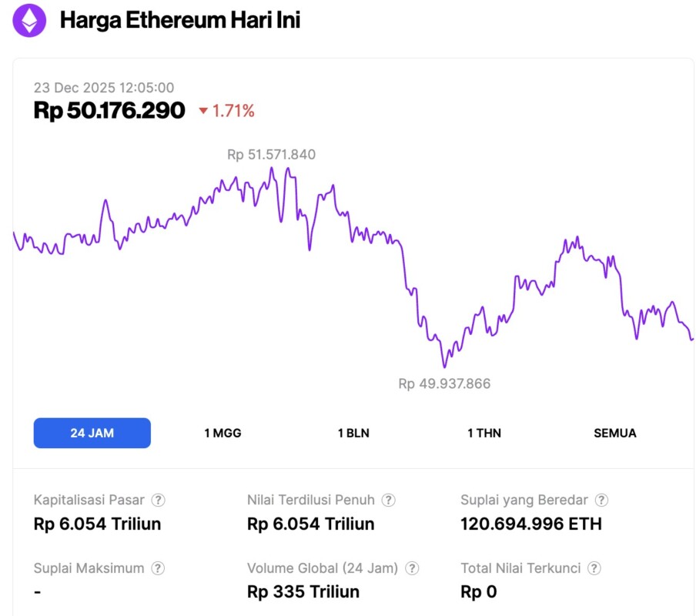Show the 1 THN price chart
The image size is (696, 616).
(x=484, y=433)
